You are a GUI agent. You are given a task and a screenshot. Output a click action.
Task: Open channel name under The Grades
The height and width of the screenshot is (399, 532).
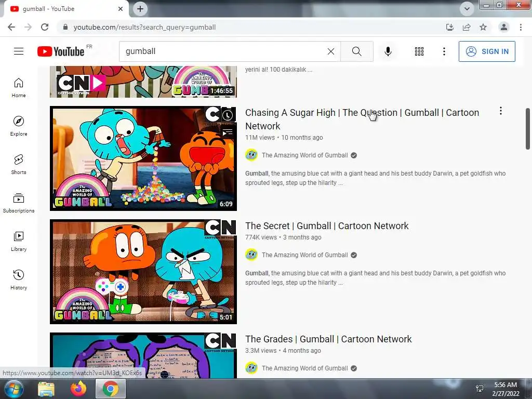click(304, 368)
